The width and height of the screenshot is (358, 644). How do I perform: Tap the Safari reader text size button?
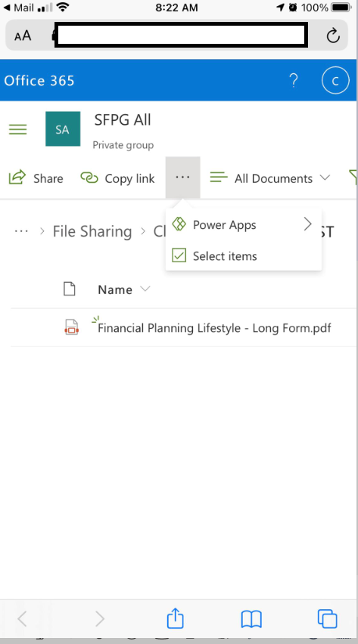(23, 36)
